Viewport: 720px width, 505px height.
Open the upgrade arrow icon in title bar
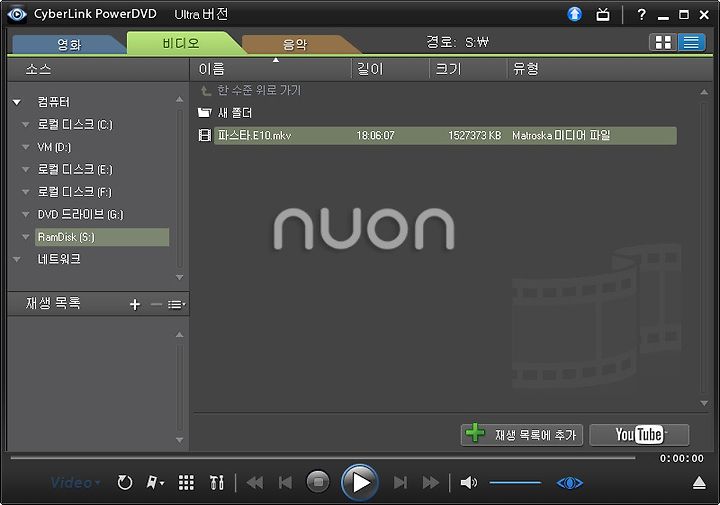(x=574, y=14)
